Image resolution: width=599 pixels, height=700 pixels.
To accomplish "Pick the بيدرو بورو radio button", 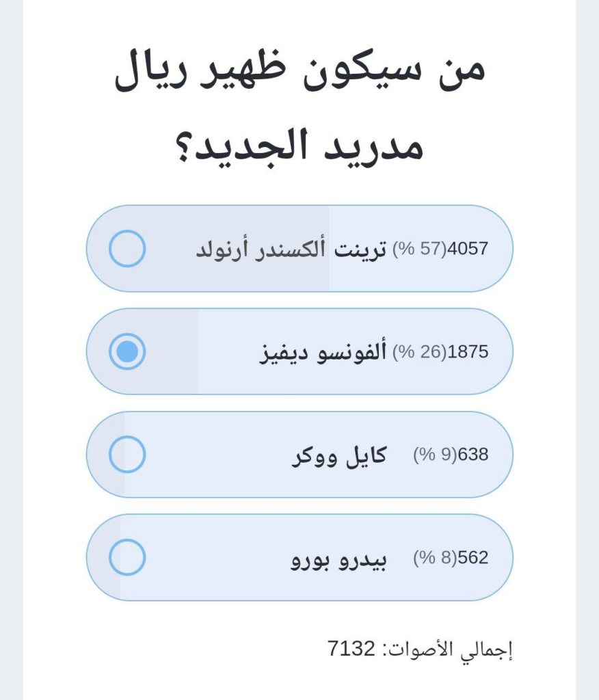I will (127, 557).
